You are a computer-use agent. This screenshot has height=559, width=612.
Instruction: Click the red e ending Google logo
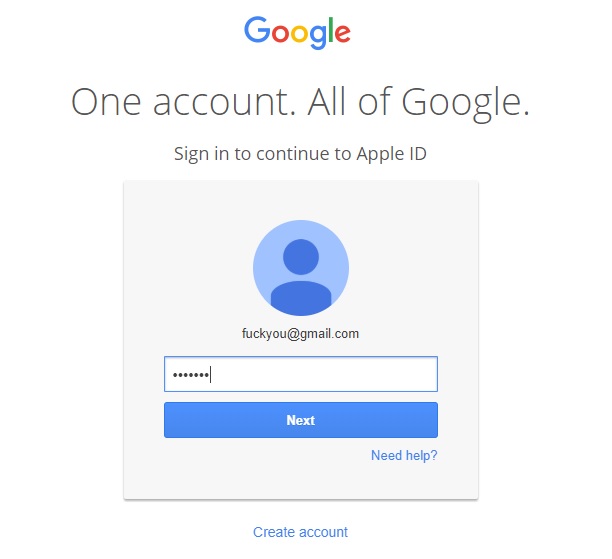(x=343, y=34)
